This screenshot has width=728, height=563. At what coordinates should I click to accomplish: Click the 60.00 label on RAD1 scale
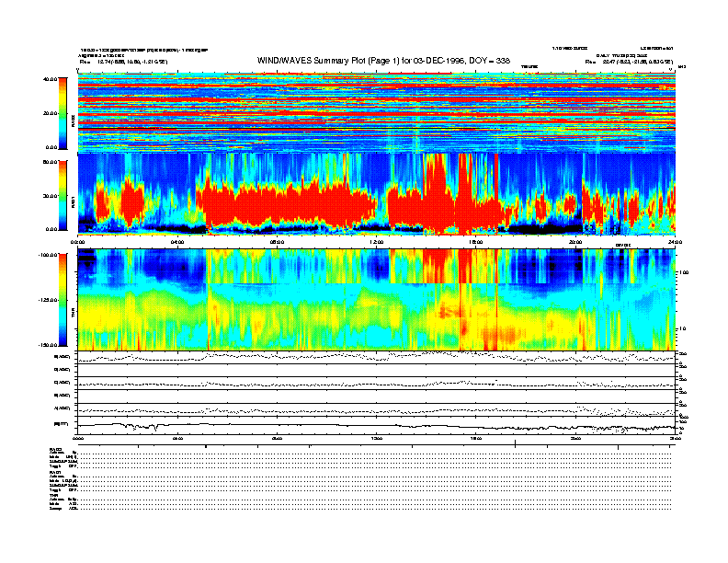click(x=51, y=162)
